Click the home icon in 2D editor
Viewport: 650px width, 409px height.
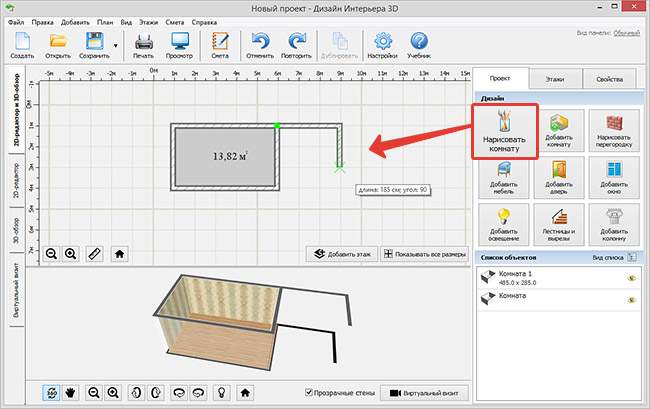click(x=120, y=254)
